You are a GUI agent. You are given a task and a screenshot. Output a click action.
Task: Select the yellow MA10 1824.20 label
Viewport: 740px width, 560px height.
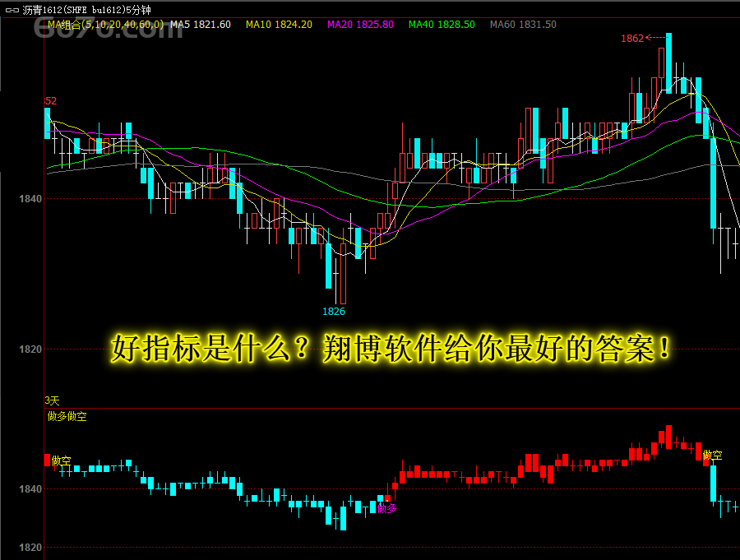tap(279, 25)
